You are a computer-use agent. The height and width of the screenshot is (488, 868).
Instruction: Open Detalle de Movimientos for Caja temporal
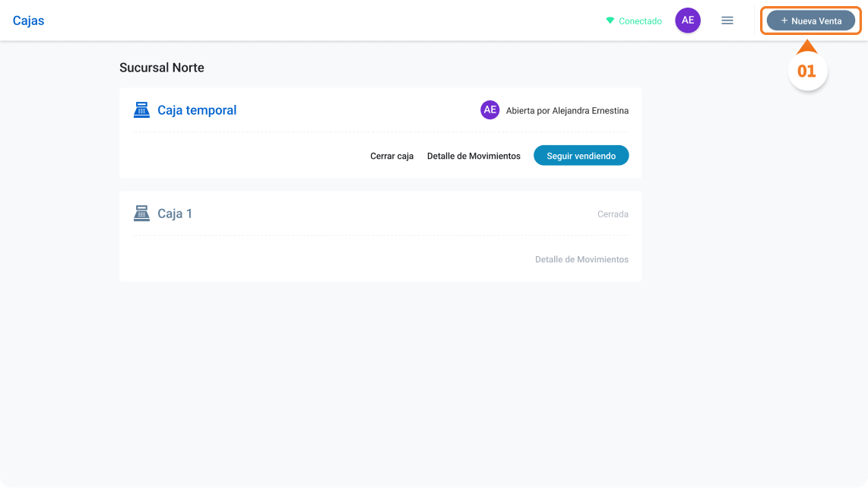coord(474,156)
